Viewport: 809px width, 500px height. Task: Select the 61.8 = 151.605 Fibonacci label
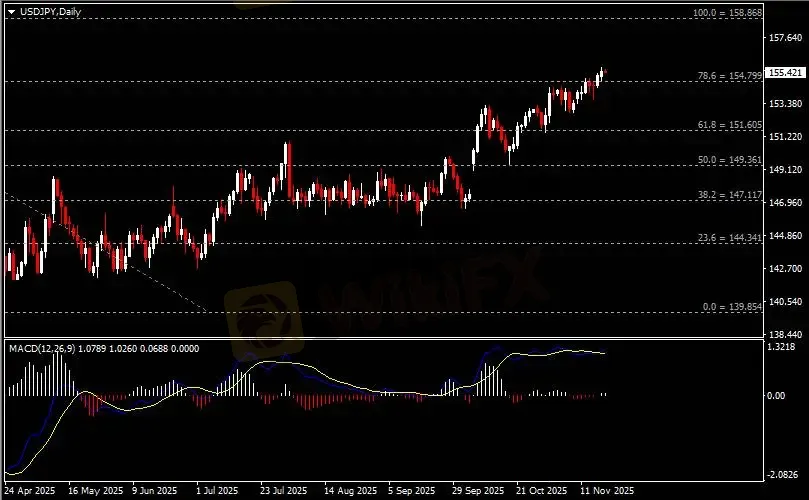click(730, 125)
